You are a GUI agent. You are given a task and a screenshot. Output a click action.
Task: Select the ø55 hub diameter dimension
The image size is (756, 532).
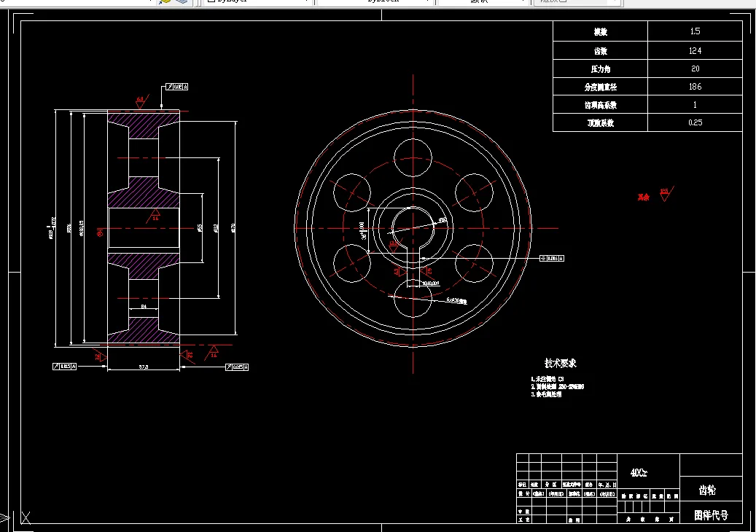click(200, 227)
